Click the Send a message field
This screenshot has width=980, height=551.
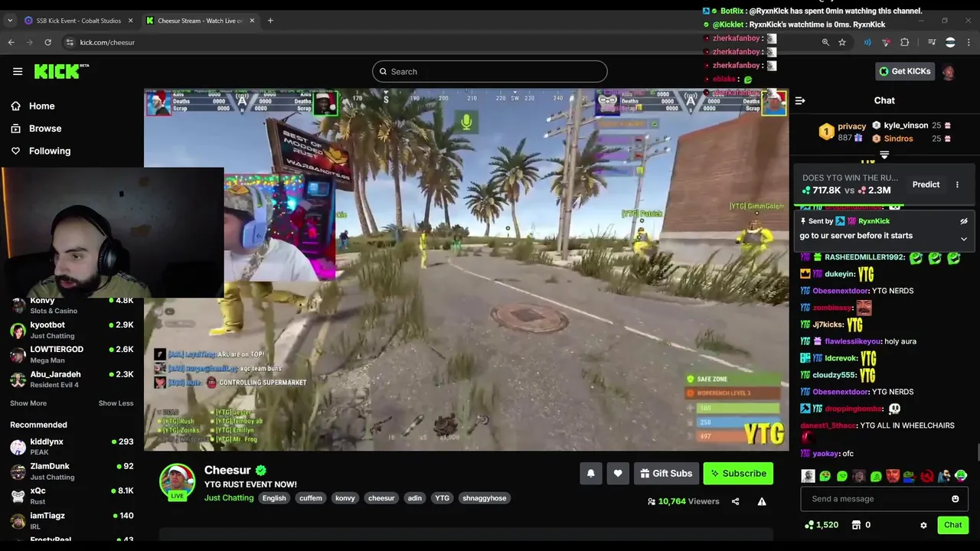coord(874,499)
